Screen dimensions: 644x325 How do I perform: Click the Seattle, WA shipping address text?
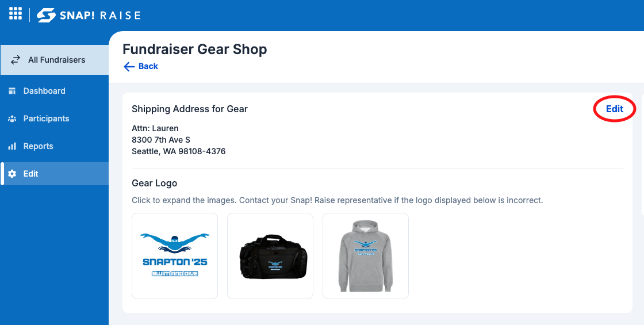pos(179,151)
